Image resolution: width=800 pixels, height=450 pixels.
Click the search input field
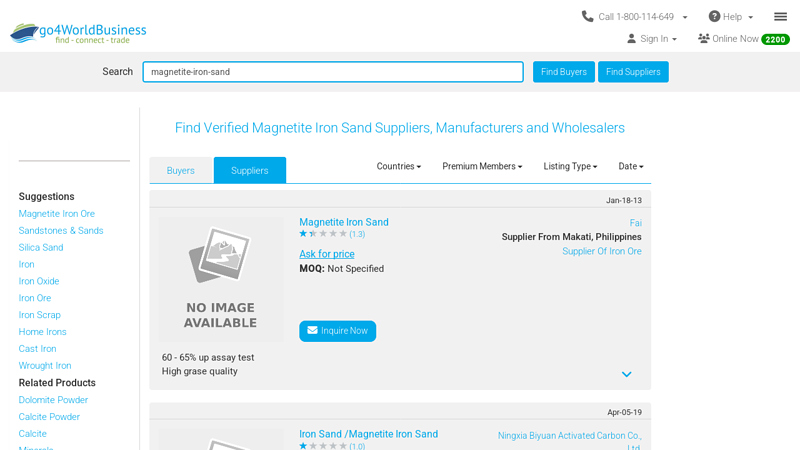333,72
